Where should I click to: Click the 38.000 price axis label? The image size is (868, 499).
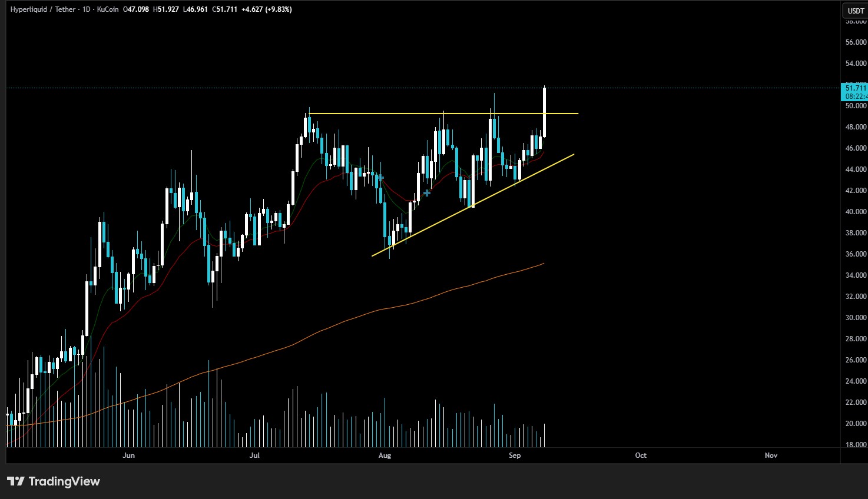pos(856,233)
